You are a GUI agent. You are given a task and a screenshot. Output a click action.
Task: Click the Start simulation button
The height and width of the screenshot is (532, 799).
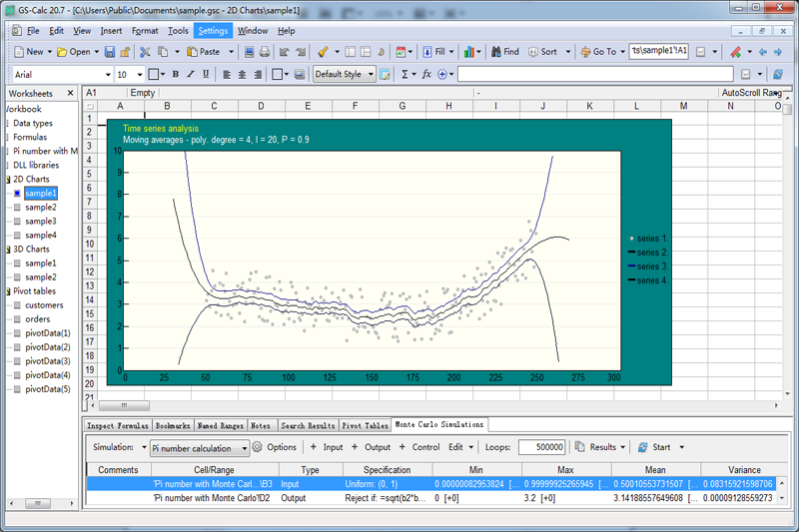[654, 447]
